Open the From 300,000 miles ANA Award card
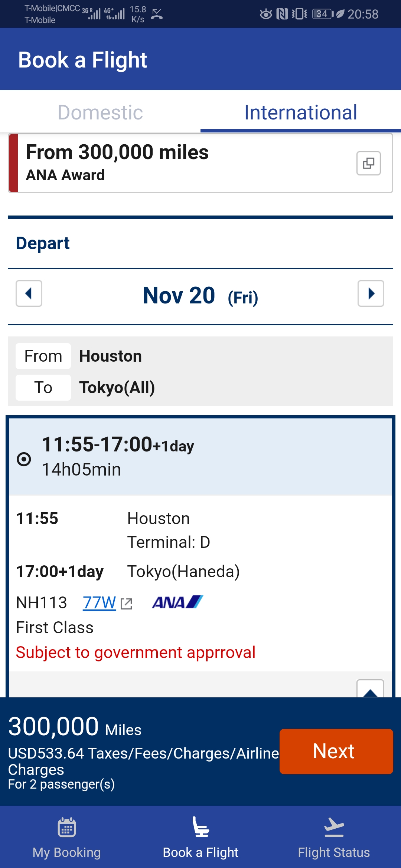Screen dimensions: 401x868 200,163
